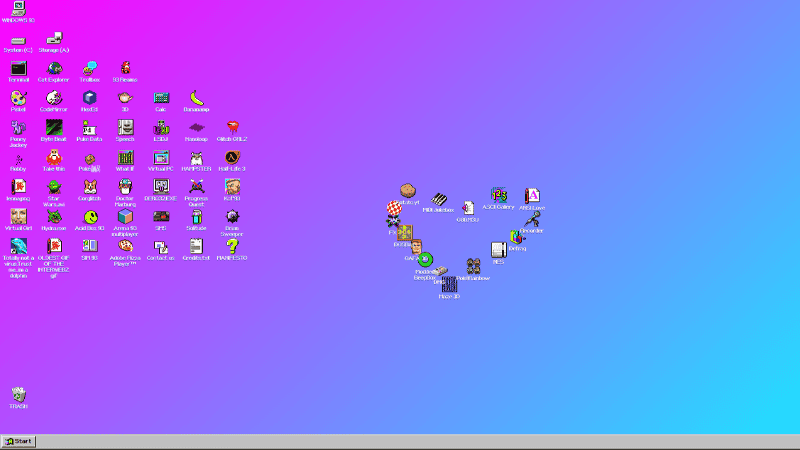
Task: Open the Speech icon
Action: tap(125, 128)
